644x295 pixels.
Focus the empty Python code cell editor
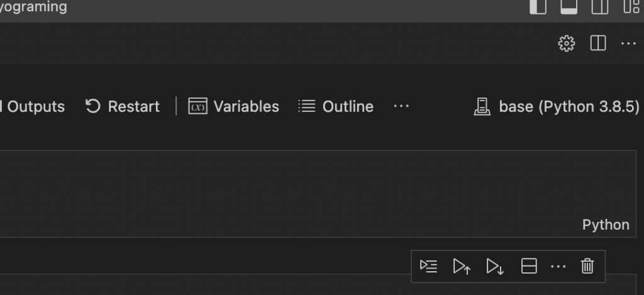[x=317, y=194]
